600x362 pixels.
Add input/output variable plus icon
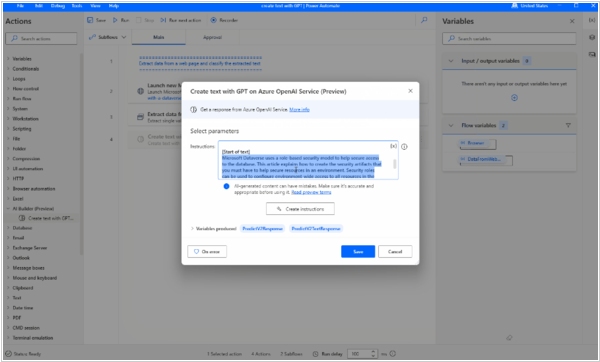[x=514, y=98]
